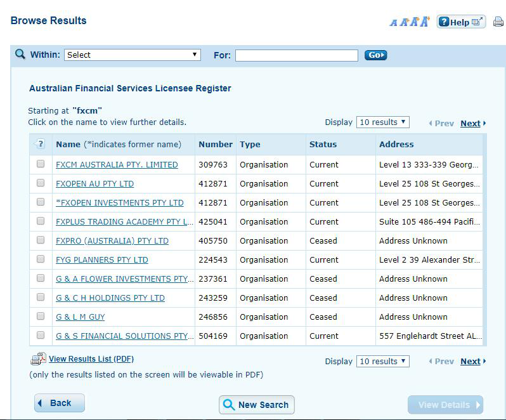Open G & C H HOLDINGS PTY LTD link
Image resolution: width=506 pixels, height=420 pixels.
point(110,298)
